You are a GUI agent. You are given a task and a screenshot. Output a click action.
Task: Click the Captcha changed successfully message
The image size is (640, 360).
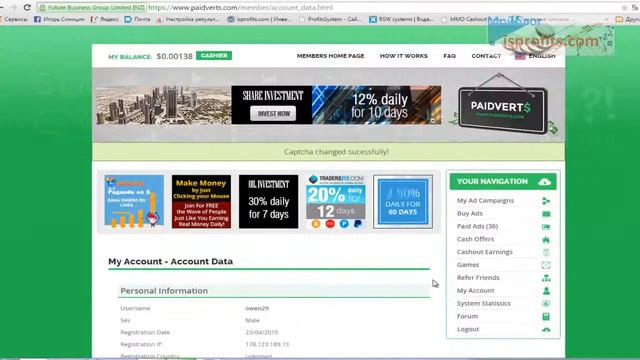pyautogui.click(x=336, y=152)
